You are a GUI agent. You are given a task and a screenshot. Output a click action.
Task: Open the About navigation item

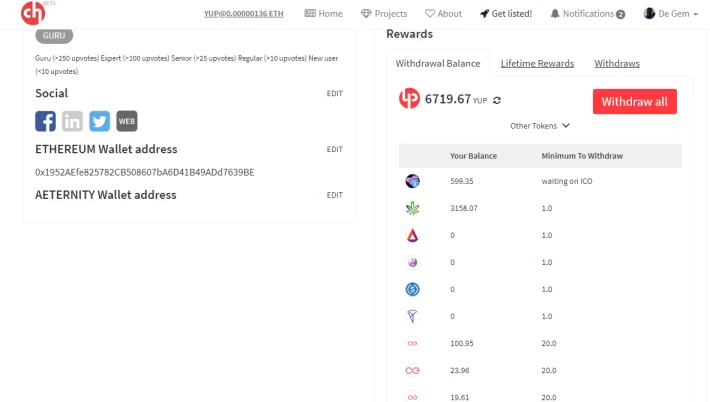click(443, 14)
